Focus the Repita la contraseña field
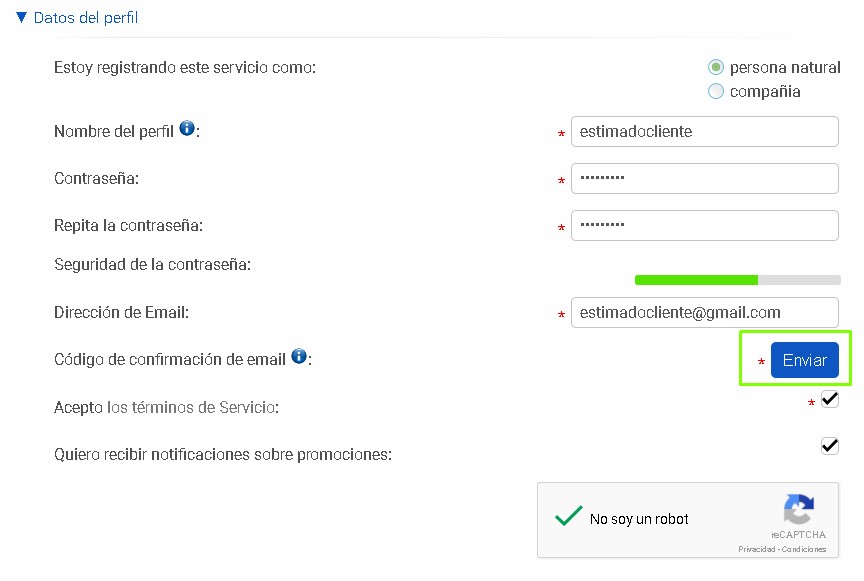This screenshot has width=864, height=581. coord(705,225)
